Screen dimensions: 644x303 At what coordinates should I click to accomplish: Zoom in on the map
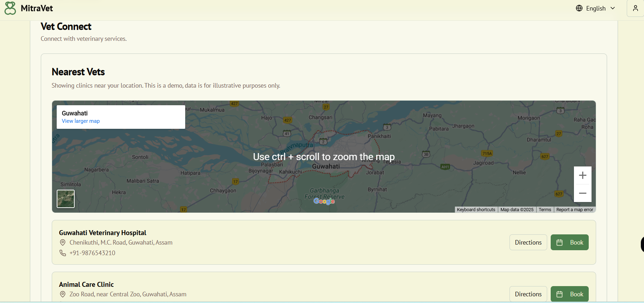point(583,175)
